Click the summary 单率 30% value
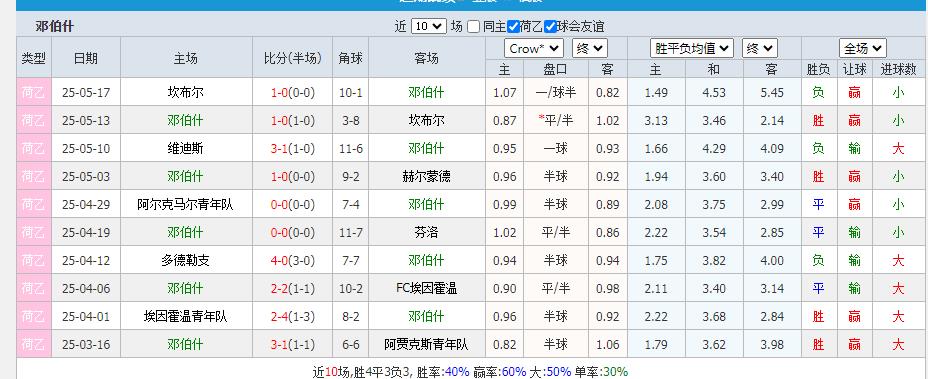The height and width of the screenshot is (379, 928). 615,371
